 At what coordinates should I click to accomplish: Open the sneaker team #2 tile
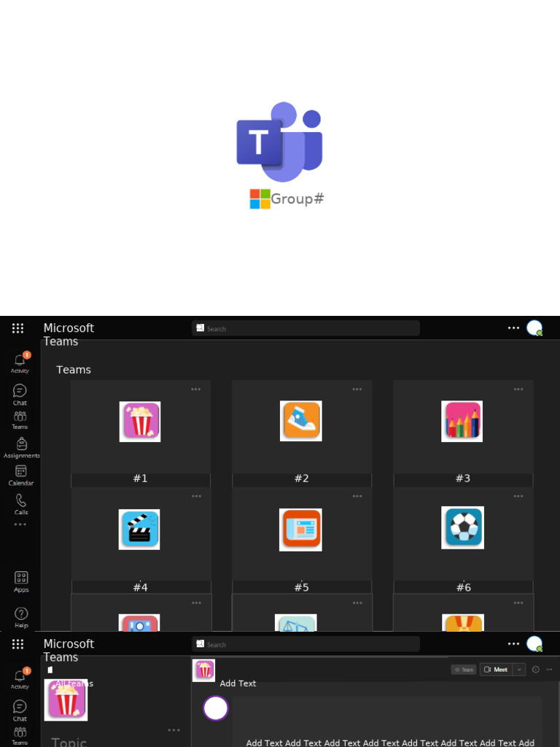(x=301, y=421)
